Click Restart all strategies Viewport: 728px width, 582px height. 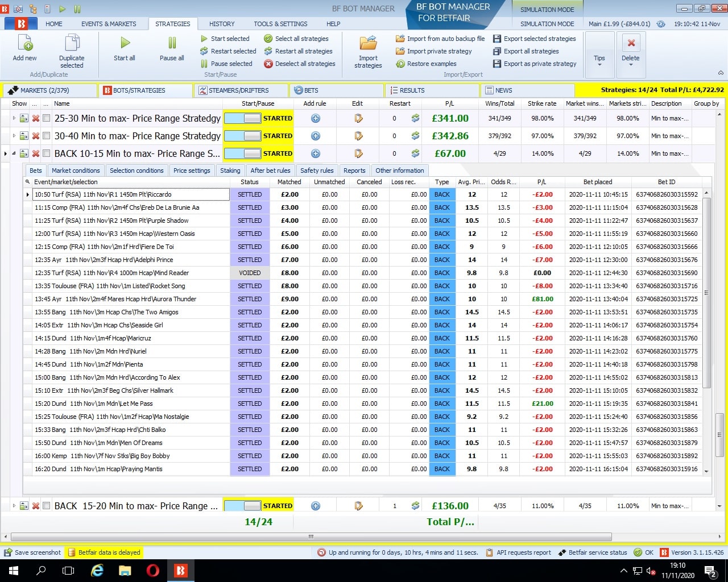tap(298, 51)
